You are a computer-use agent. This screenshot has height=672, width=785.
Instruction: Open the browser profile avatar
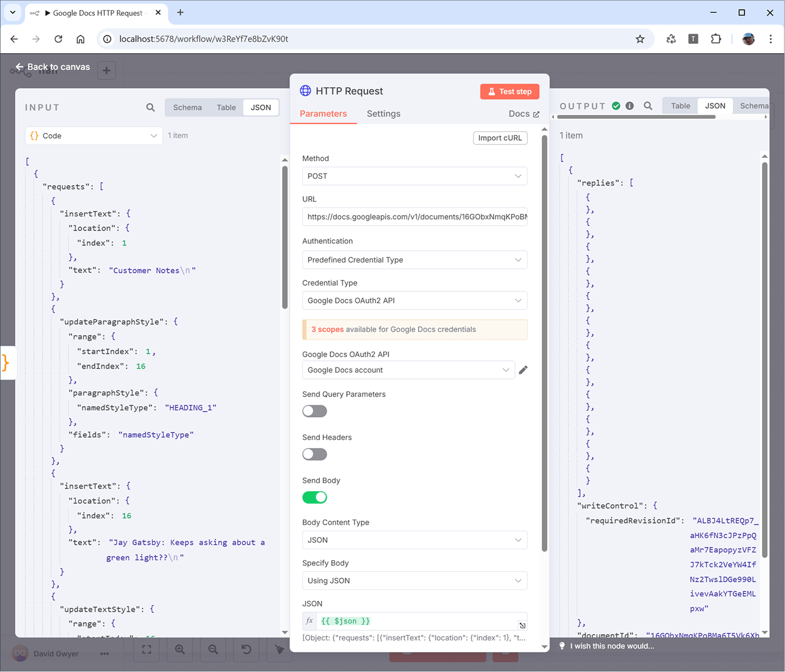(748, 39)
